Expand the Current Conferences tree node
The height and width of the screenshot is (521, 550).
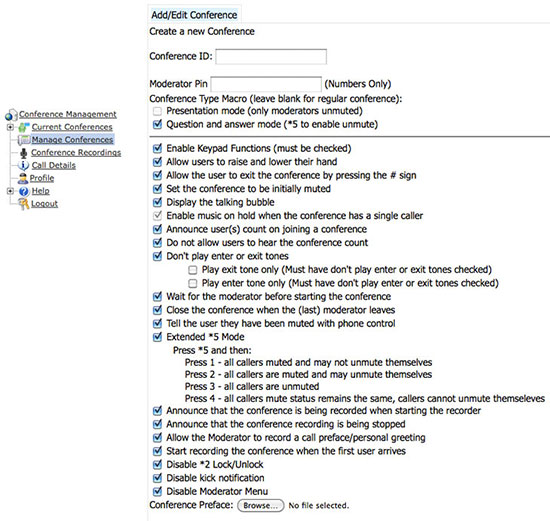pos(10,127)
